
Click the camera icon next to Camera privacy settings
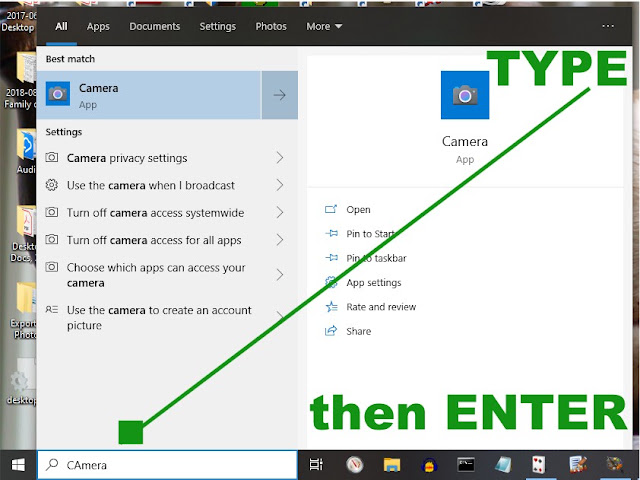51,157
